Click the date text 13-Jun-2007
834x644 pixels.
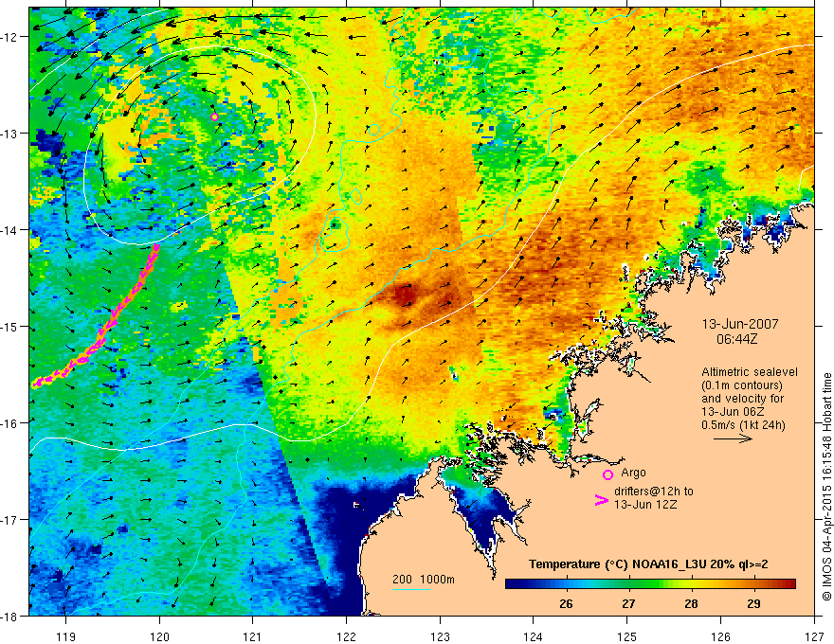[740, 324]
